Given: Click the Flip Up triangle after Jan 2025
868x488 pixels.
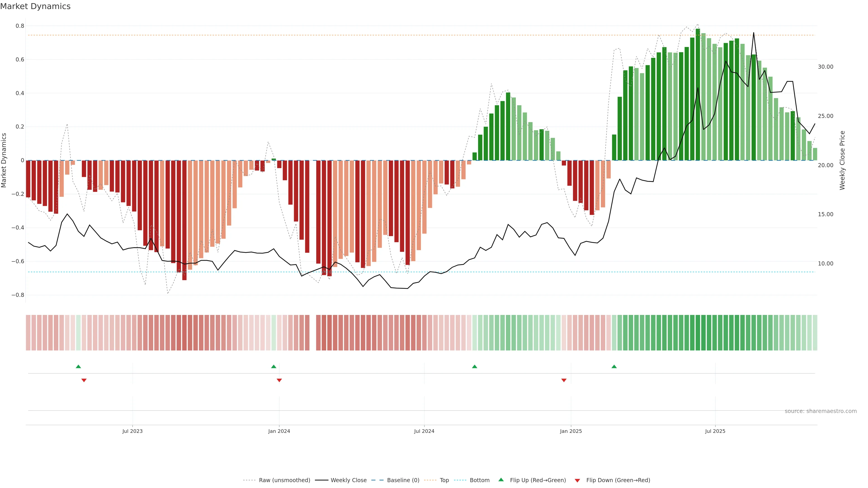Looking at the screenshot, I should coord(614,366).
